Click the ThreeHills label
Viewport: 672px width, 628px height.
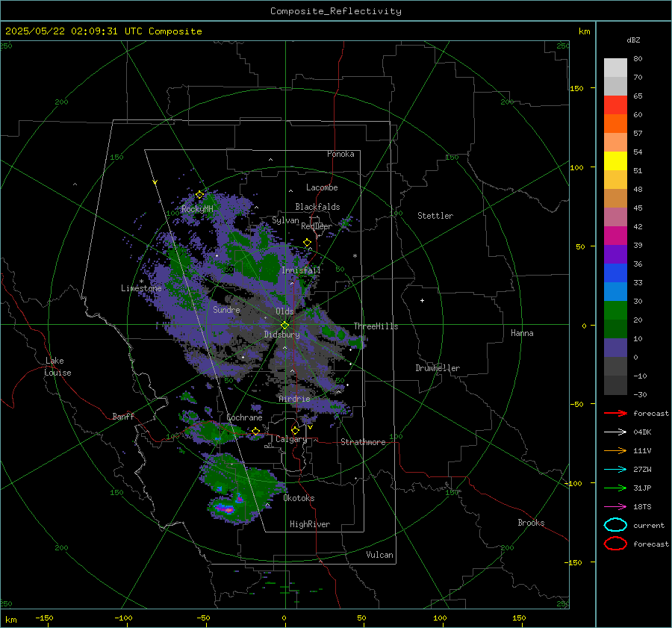[x=376, y=326]
